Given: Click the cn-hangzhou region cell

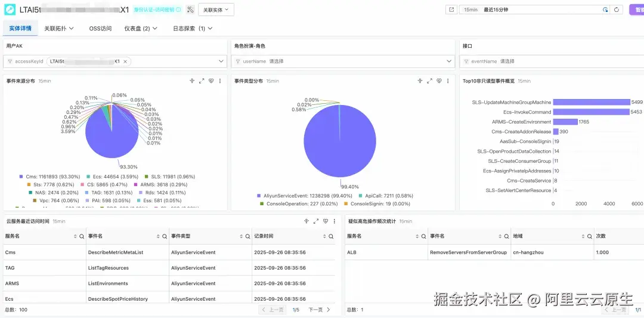Looking at the screenshot, I should pyautogui.click(x=552, y=252).
